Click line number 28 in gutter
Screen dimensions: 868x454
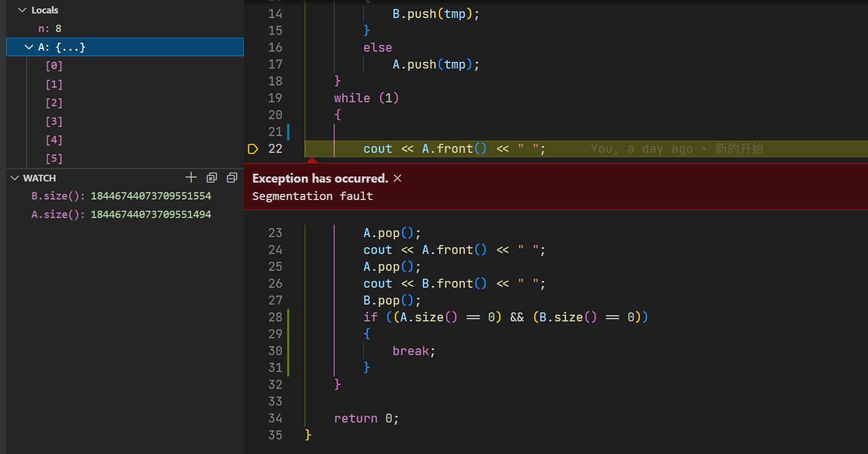point(275,317)
